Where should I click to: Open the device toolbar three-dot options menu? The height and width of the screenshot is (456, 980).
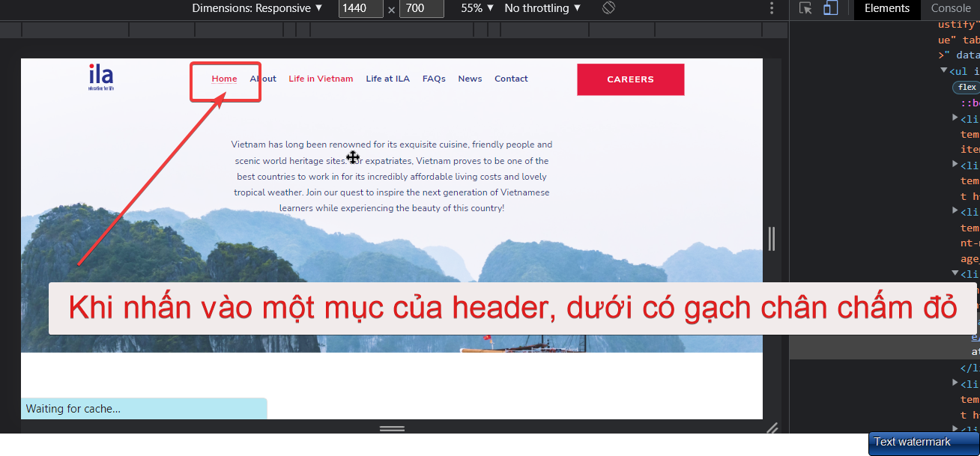tap(772, 8)
